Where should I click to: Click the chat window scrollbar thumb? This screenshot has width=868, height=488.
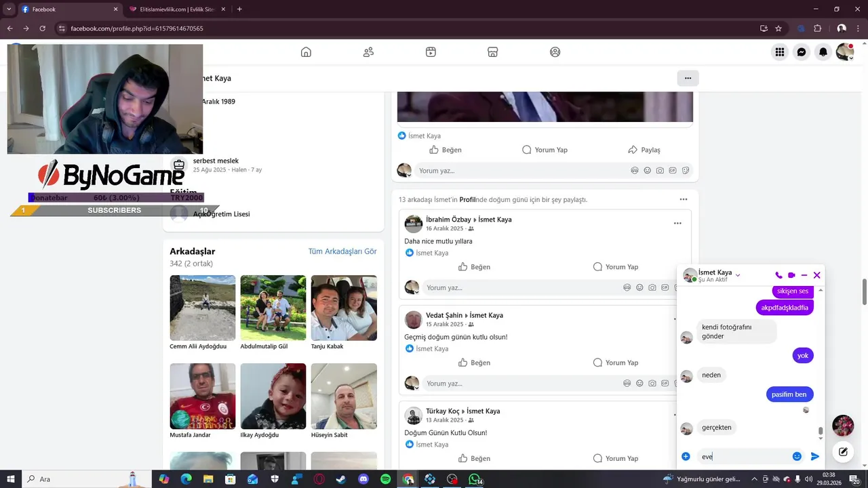click(x=821, y=431)
